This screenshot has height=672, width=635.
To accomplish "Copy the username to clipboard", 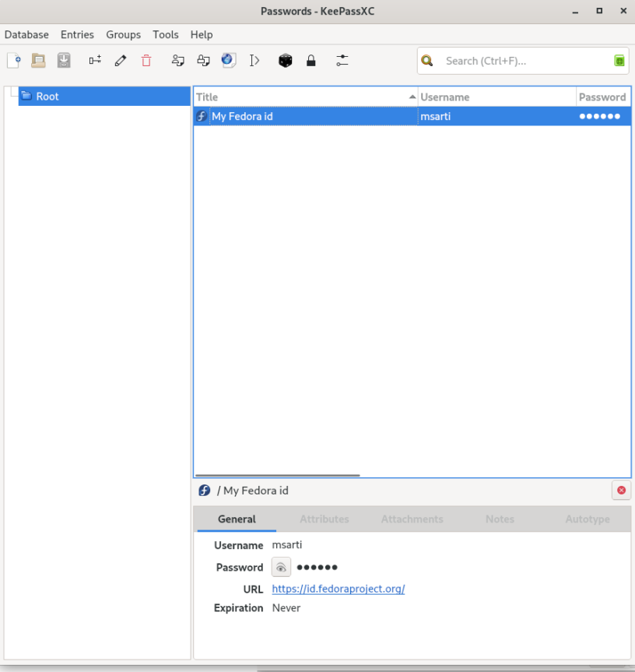I will tap(177, 61).
